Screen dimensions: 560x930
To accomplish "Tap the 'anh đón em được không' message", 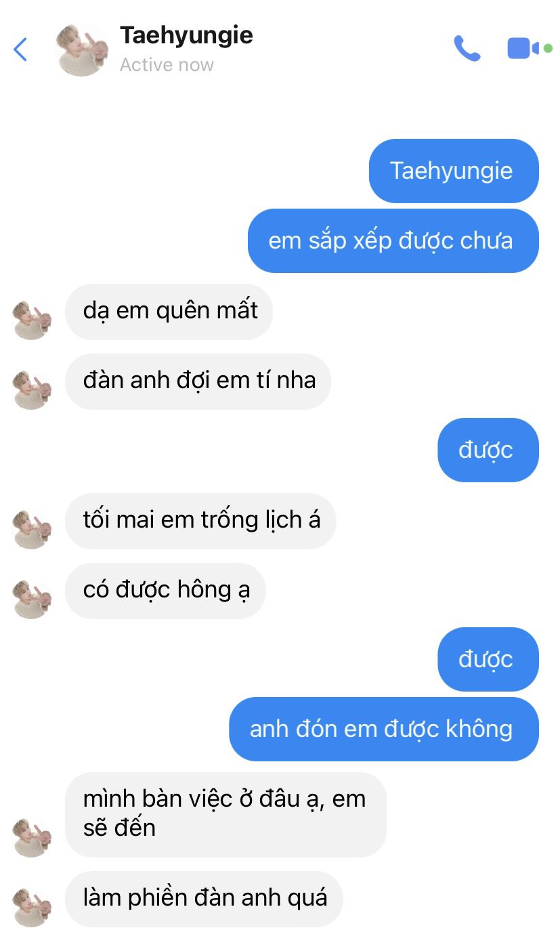I will tap(384, 729).
